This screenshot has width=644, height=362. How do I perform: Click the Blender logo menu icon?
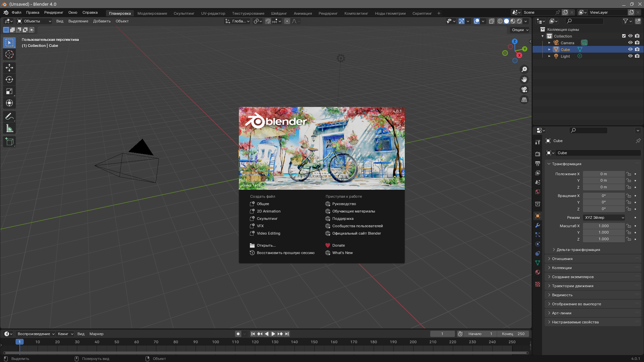click(6, 12)
